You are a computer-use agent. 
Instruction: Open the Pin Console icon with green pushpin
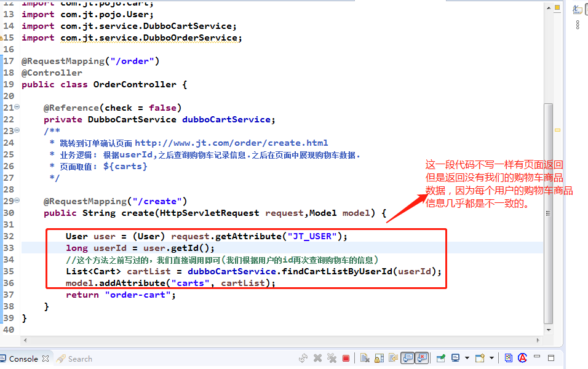(441, 359)
